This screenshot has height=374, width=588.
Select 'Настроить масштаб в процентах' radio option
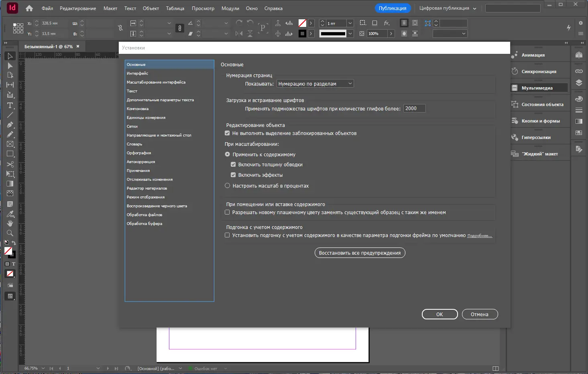click(227, 186)
